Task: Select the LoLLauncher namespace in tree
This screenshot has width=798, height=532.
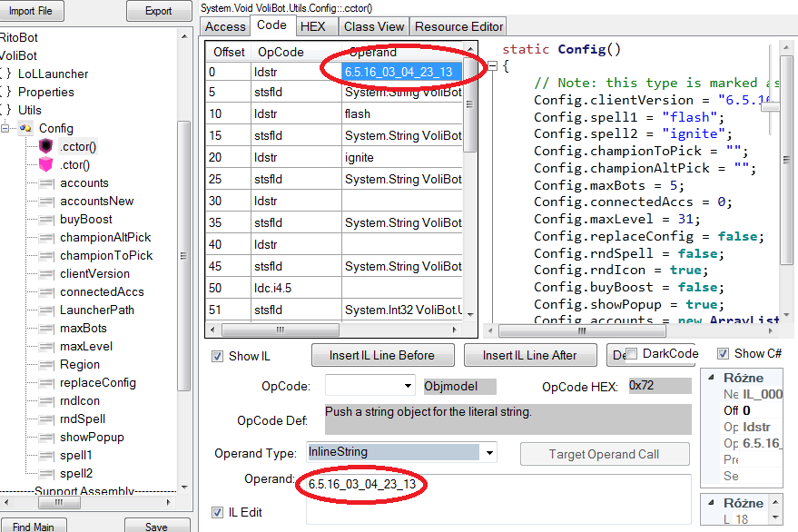Action: [x=53, y=74]
